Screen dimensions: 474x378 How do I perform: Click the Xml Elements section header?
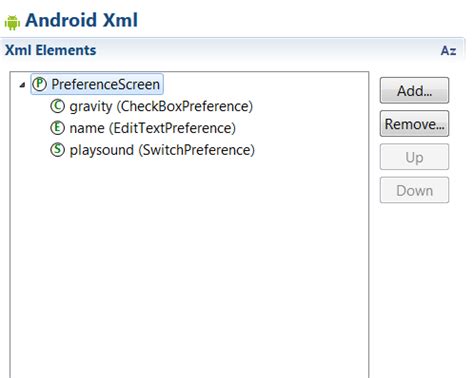(50, 50)
